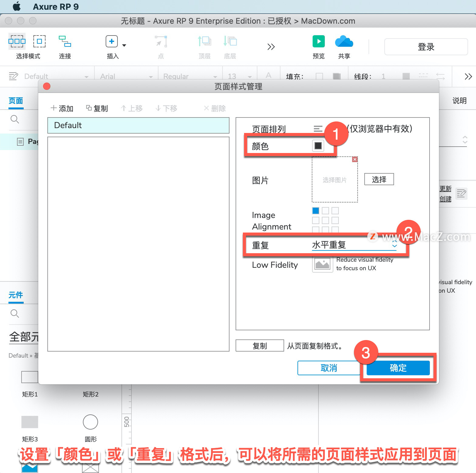476x473 pixels.
Task: Open the 全部元件 library dropdown
Action: click(x=24, y=337)
